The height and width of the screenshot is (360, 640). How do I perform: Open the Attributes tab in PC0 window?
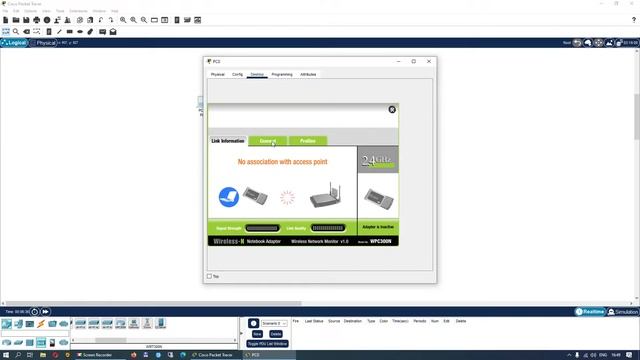pyautogui.click(x=308, y=74)
